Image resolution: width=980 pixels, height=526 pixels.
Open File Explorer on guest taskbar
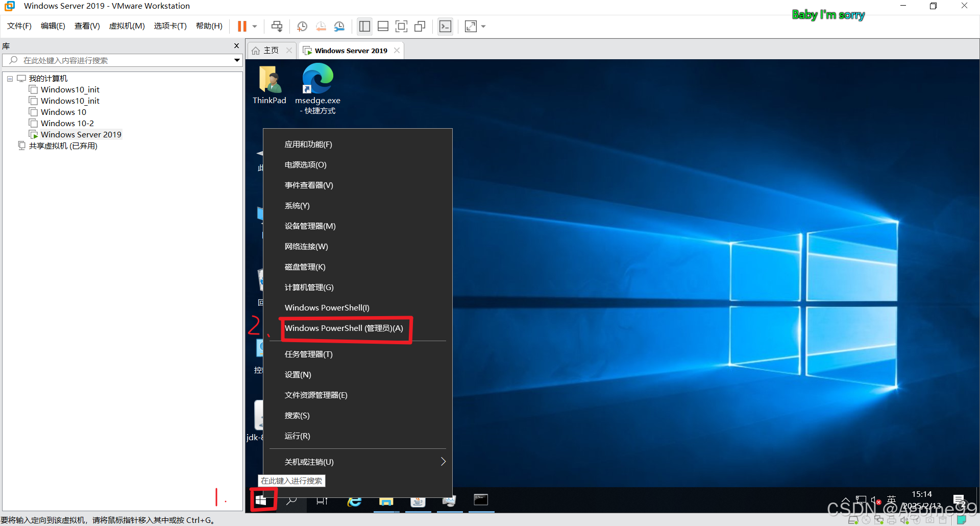point(386,500)
